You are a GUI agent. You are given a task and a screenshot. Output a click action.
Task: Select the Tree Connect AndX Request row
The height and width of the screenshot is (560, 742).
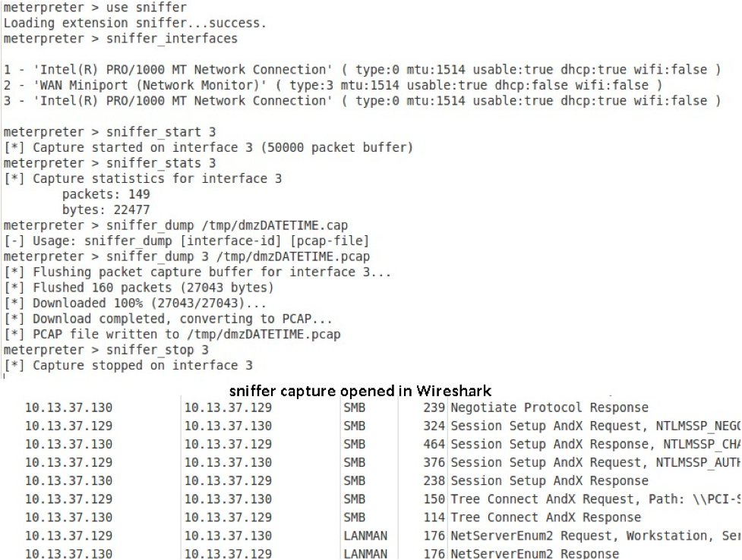pyautogui.click(x=371, y=499)
